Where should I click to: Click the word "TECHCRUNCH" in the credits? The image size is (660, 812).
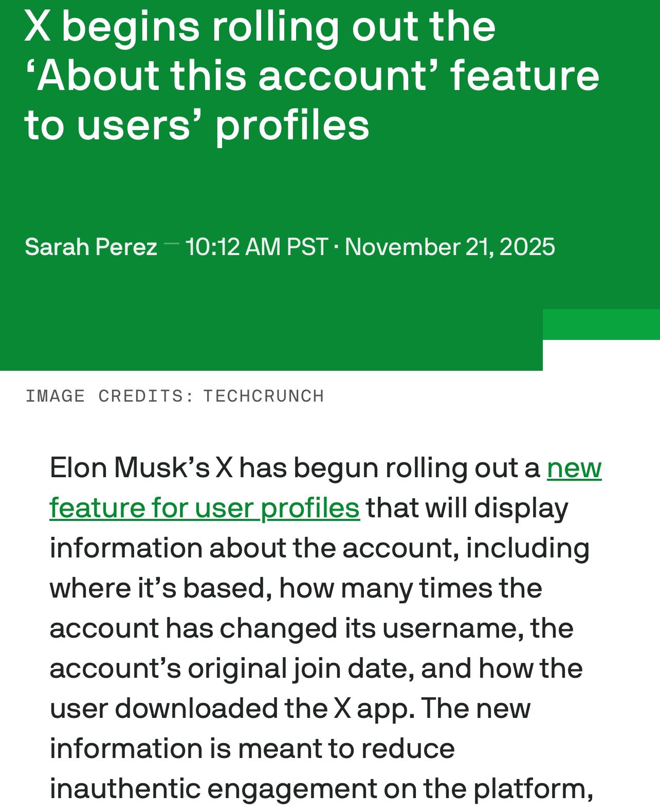click(x=264, y=396)
